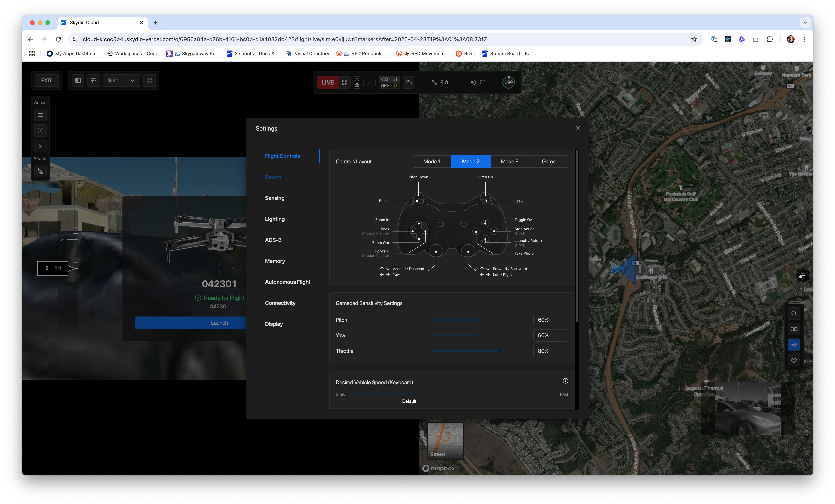The height and width of the screenshot is (504, 835).
Task: Switch to the Autonomous Flight tab
Action: (287, 282)
